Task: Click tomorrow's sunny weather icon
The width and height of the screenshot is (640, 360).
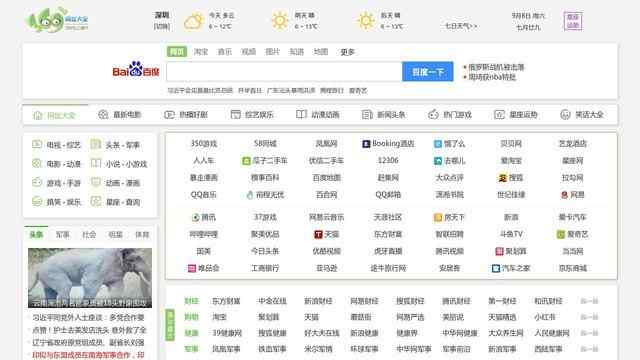Action: pos(280,21)
